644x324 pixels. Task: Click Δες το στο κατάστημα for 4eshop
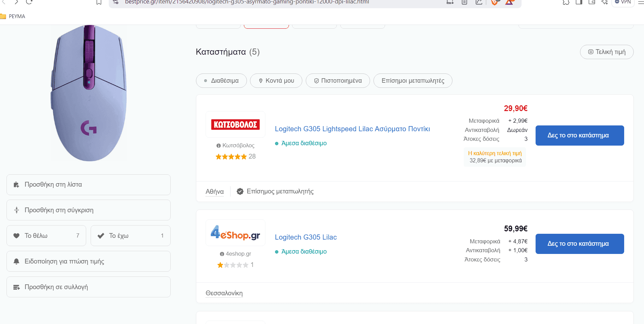[580, 244]
